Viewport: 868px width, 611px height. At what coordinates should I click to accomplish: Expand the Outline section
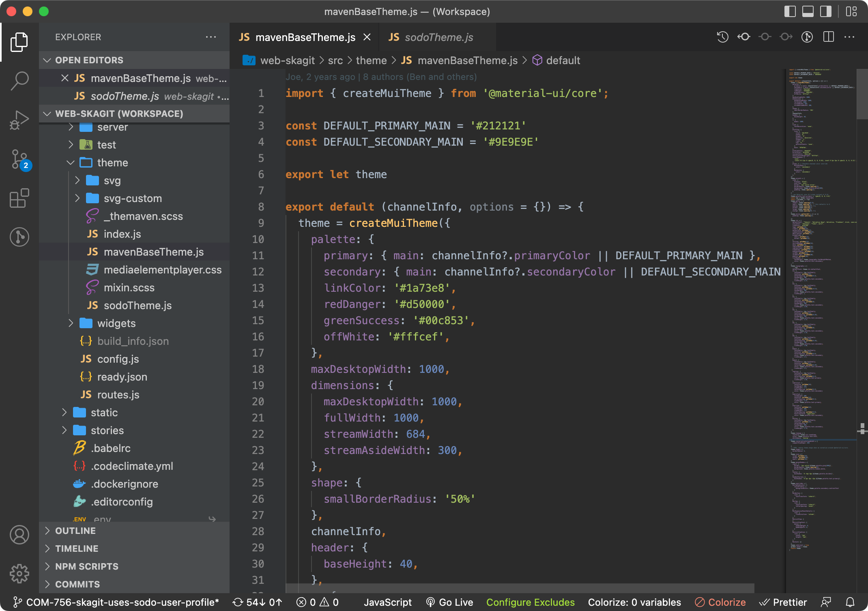[x=134, y=531]
